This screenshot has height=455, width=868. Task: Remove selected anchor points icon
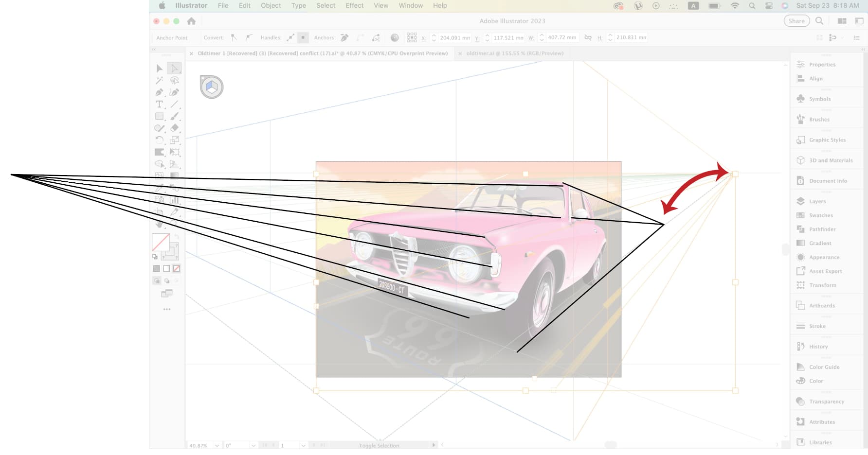344,37
